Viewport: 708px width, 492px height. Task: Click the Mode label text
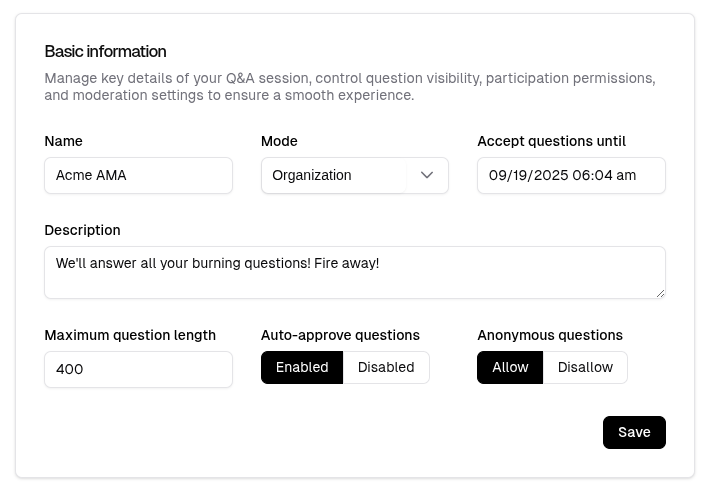279,141
